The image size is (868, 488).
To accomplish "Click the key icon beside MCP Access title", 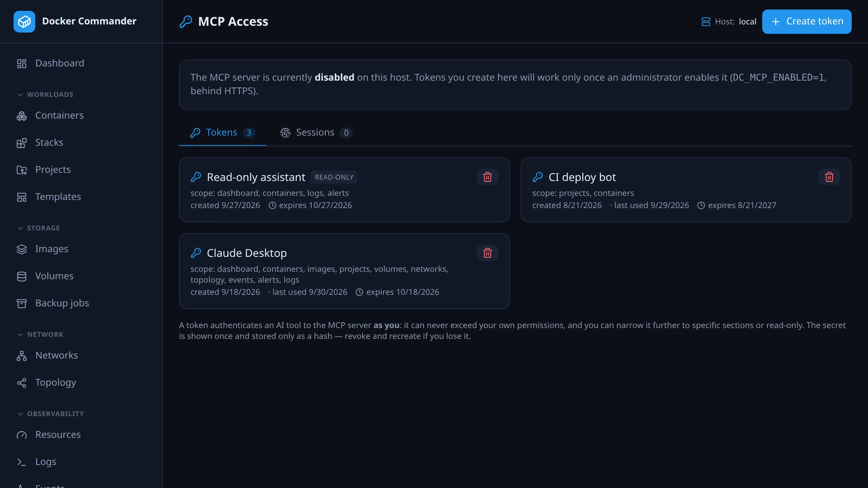I will 186,22.
